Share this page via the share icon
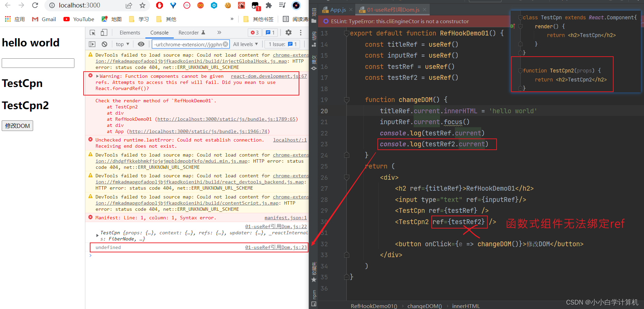Viewport: 644px width, 309px height. (x=129, y=5)
